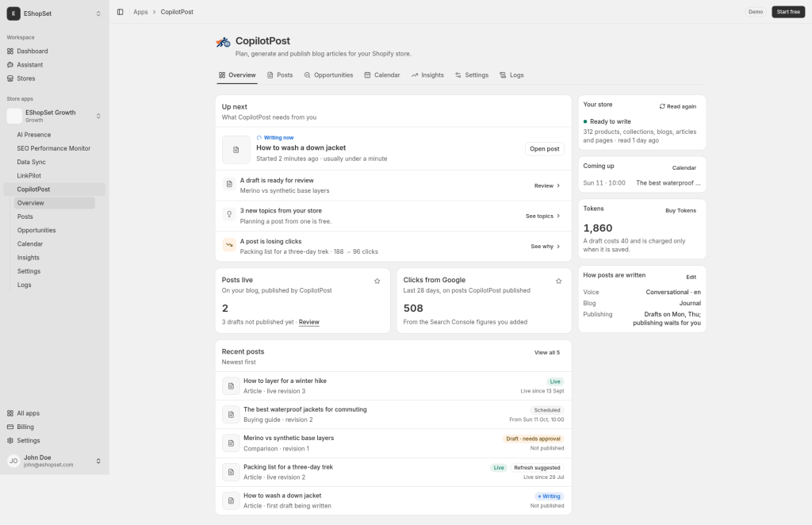Open the Calendar tab
Viewport: 812px width, 525px height.
pos(382,75)
